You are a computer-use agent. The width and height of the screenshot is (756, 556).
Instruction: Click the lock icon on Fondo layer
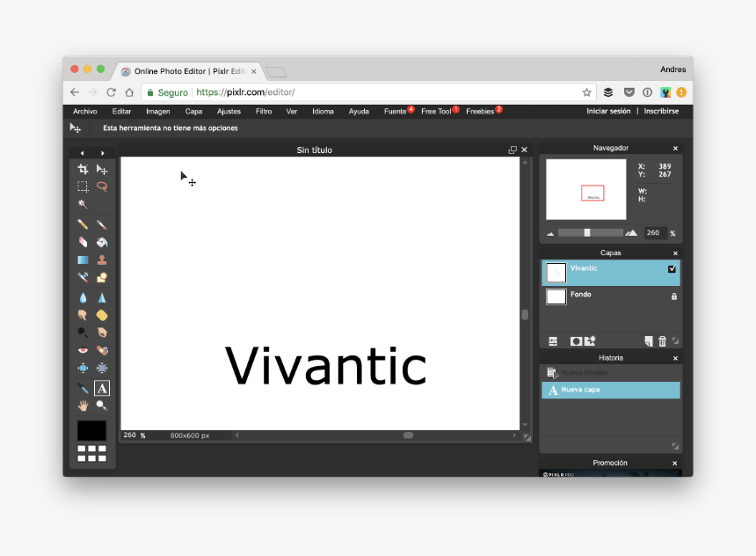[674, 296]
